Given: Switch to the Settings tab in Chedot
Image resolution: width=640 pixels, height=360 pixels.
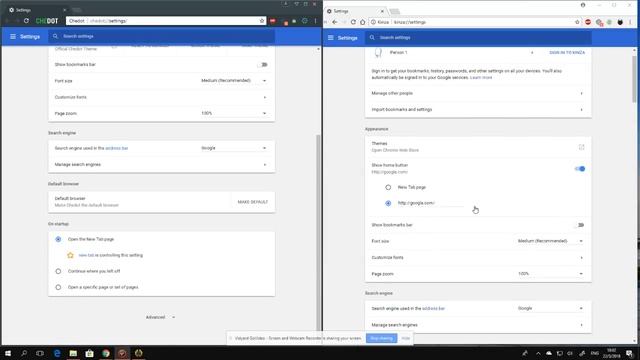Looking at the screenshot, I should coord(37,10).
